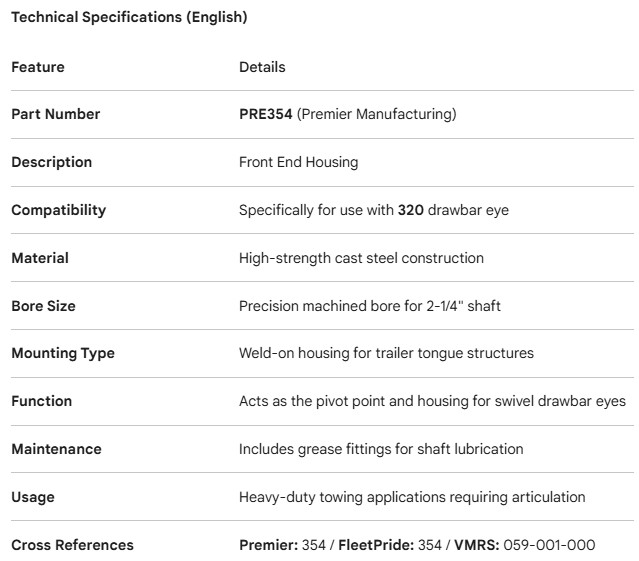Click the Bore Size row label
Image resolution: width=639 pixels, height=561 pixels.
(43, 306)
